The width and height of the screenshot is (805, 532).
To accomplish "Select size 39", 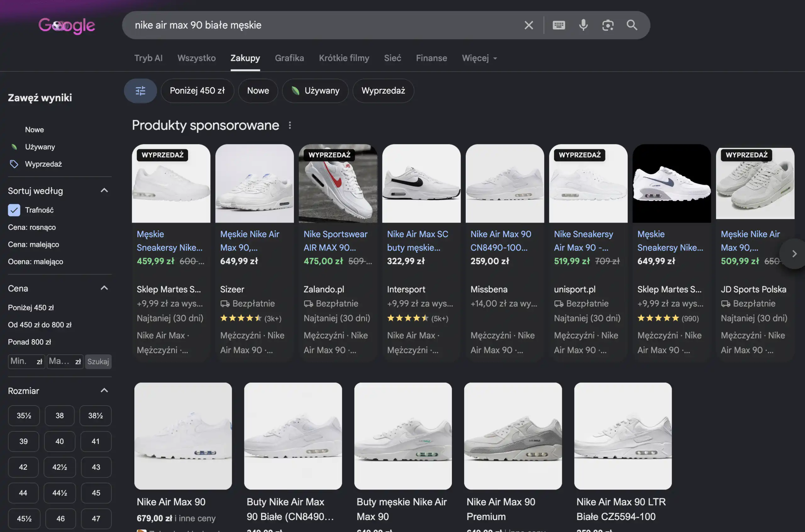I will pos(23,441).
